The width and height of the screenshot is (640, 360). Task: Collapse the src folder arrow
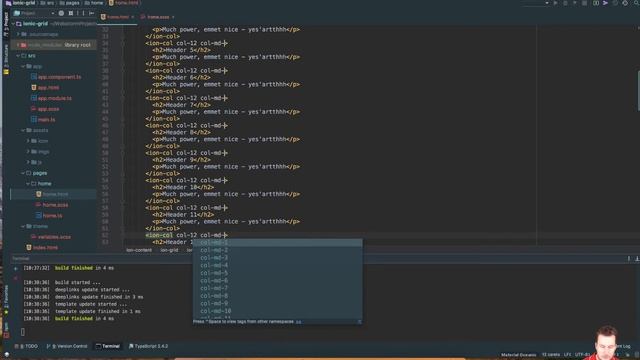[18, 56]
